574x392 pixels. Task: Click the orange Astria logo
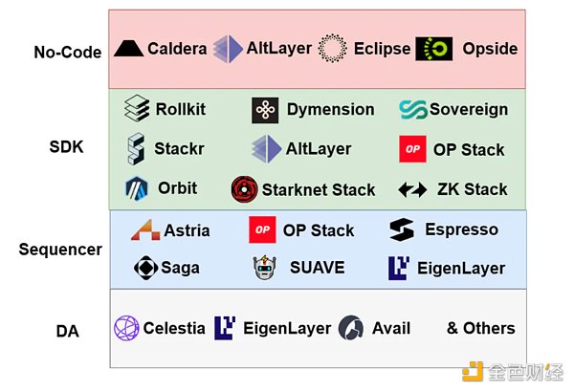click(145, 230)
